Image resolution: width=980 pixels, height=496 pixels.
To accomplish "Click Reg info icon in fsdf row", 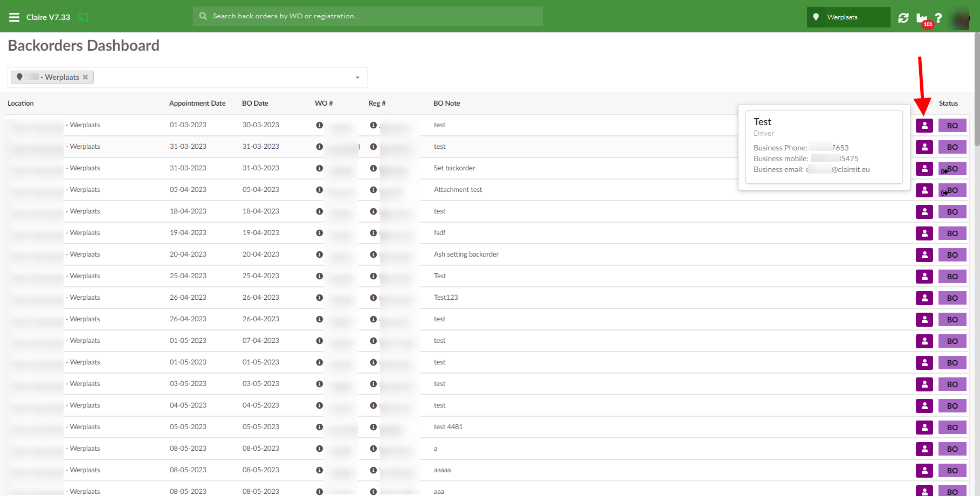I will click(374, 233).
